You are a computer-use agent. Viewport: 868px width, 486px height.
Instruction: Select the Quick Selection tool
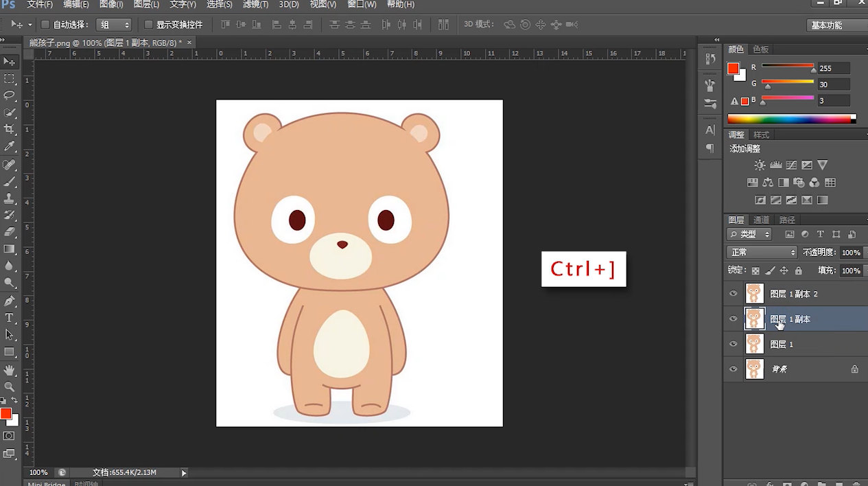(x=10, y=113)
